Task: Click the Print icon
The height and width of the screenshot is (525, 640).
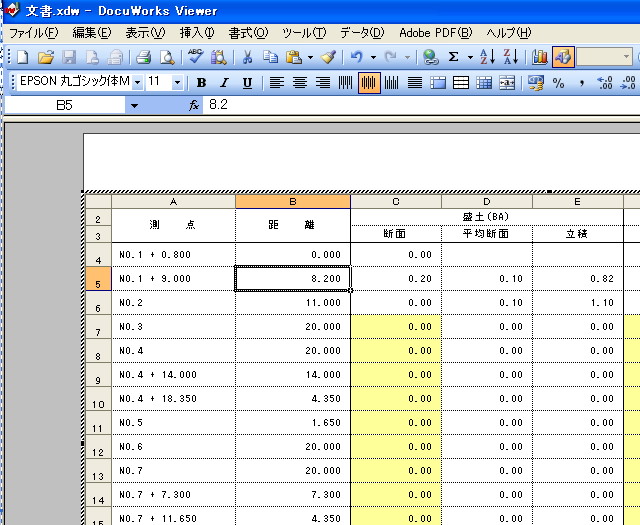Action: coord(143,57)
